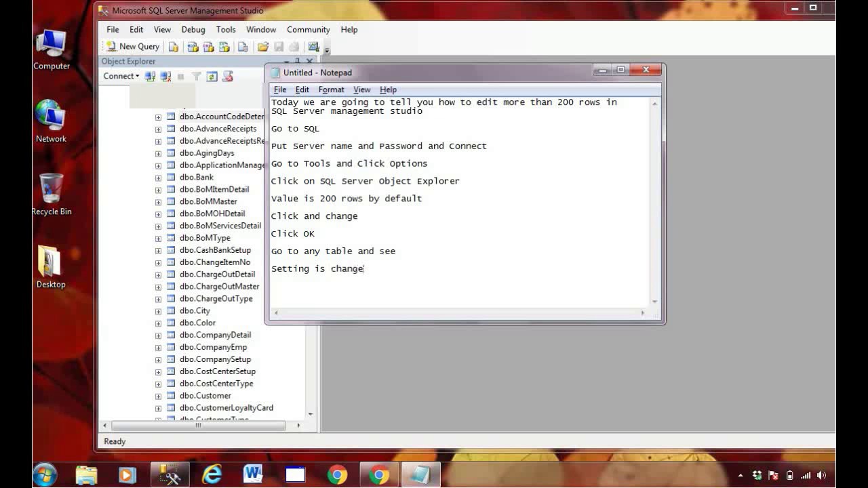Image resolution: width=868 pixels, height=488 pixels.
Task: Click the Notepad taskbar icon
Action: (x=421, y=475)
